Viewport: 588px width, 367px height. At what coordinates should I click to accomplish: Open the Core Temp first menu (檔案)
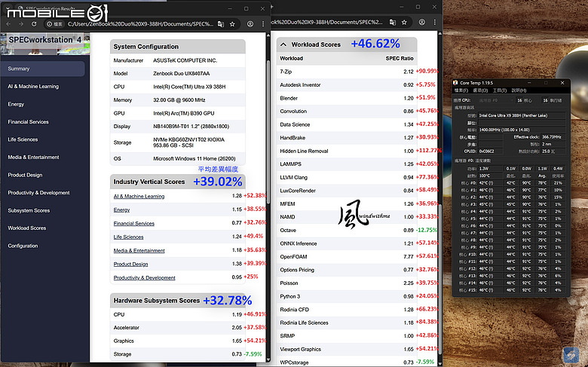[461, 90]
